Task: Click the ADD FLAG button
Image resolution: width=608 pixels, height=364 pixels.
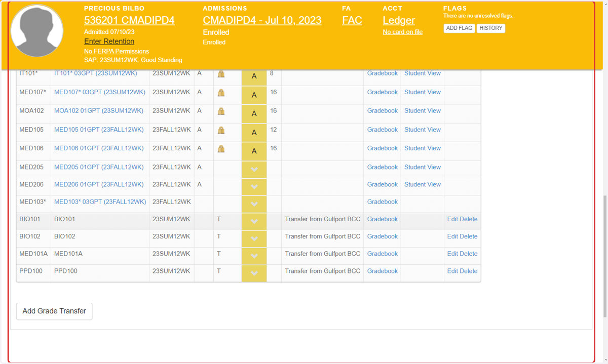Action: click(459, 28)
